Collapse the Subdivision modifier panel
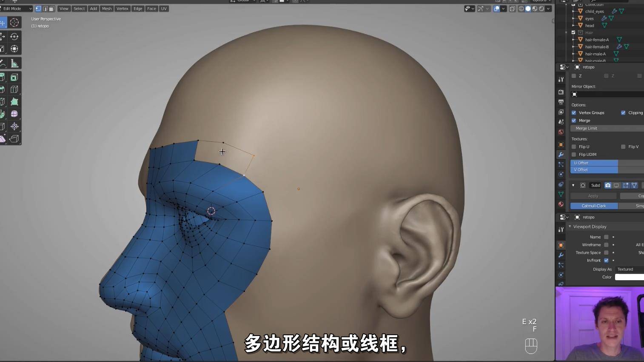644x362 pixels. (573, 185)
